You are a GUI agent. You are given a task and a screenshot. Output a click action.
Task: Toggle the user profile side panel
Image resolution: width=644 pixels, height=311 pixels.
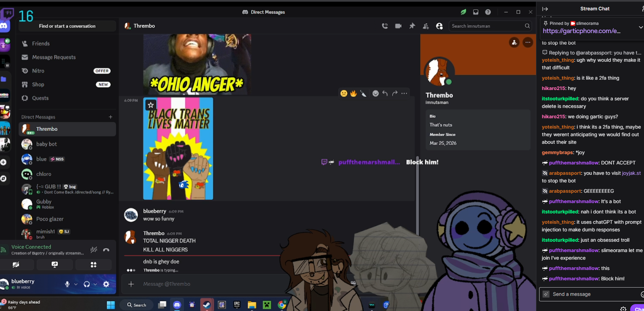[439, 26]
